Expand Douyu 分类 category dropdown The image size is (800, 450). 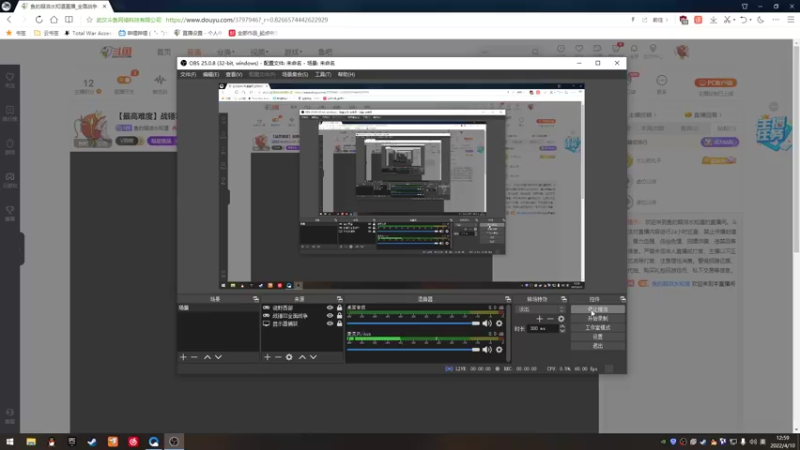226,52
